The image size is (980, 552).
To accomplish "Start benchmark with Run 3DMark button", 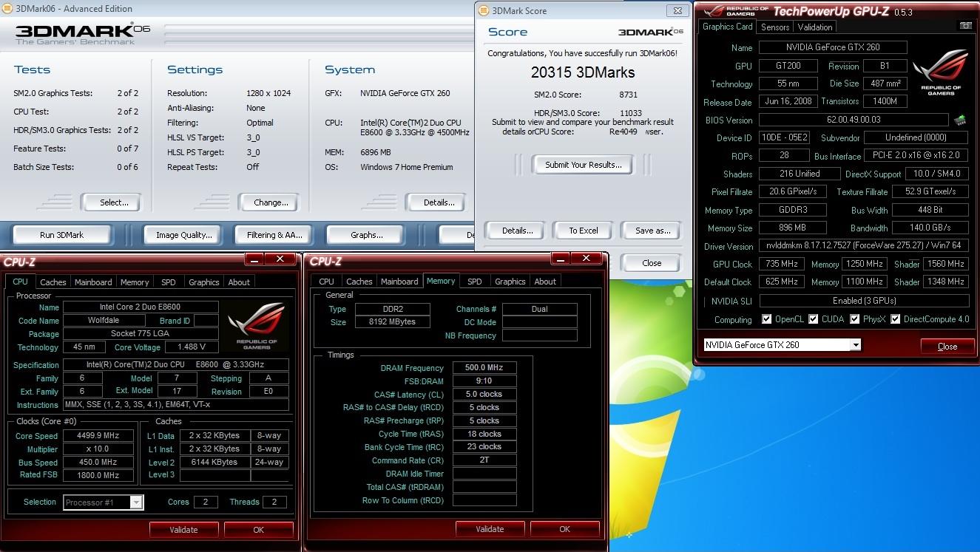I will pos(62,235).
